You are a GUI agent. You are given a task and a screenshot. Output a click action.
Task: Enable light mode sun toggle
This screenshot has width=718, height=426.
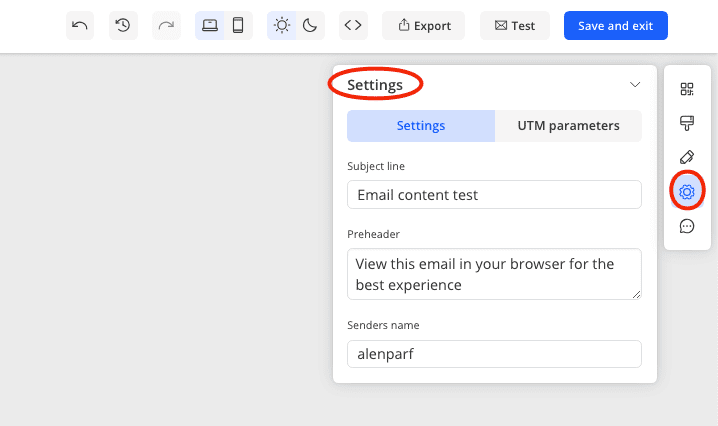click(282, 26)
